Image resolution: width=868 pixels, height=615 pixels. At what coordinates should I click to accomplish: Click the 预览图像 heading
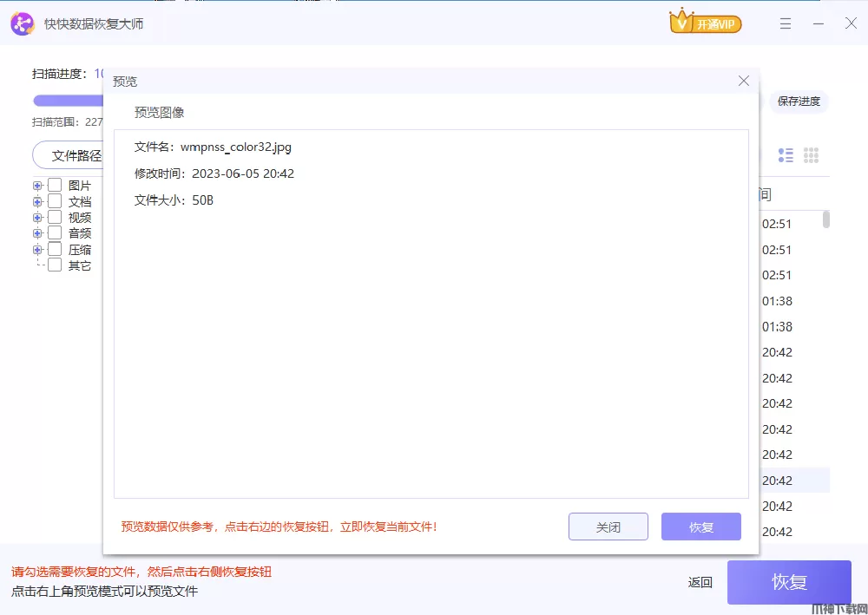tap(159, 112)
